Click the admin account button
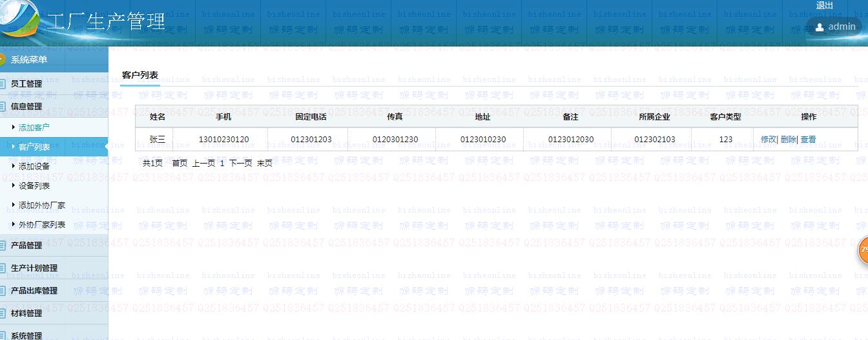Image resolution: width=868 pixels, height=340 pixels. pos(834,27)
